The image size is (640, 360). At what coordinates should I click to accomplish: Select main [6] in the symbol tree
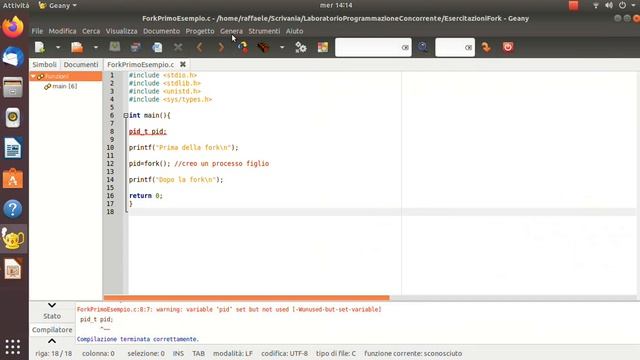64,86
